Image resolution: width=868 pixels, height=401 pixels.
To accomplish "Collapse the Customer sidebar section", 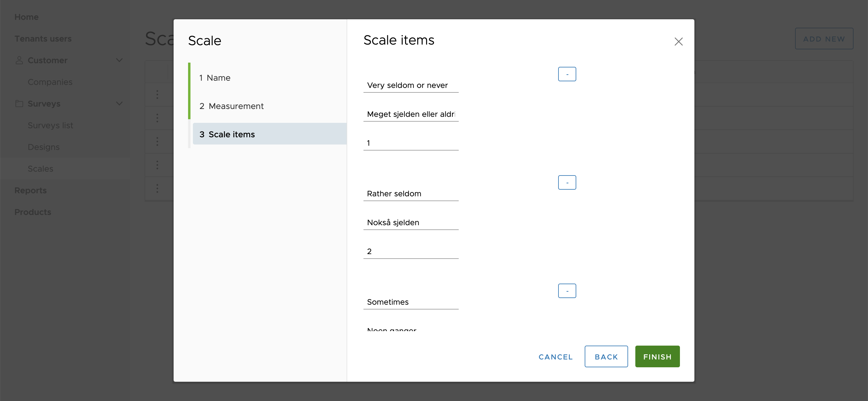I will [x=119, y=60].
